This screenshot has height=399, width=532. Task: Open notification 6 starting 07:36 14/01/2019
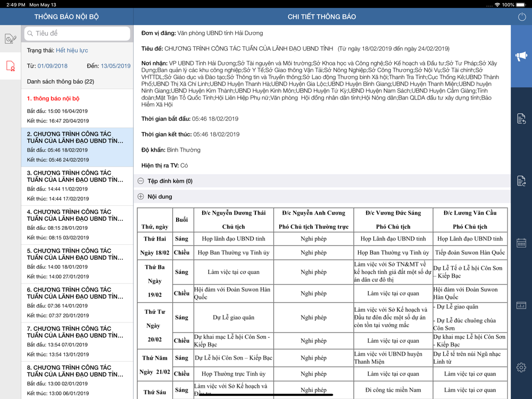click(77, 303)
